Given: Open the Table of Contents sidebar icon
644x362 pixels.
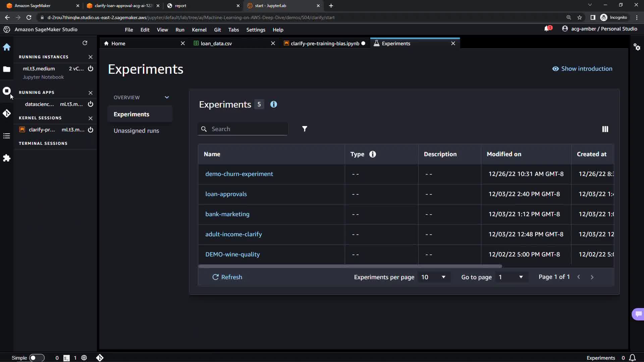Looking at the screenshot, I should (x=7, y=136).
